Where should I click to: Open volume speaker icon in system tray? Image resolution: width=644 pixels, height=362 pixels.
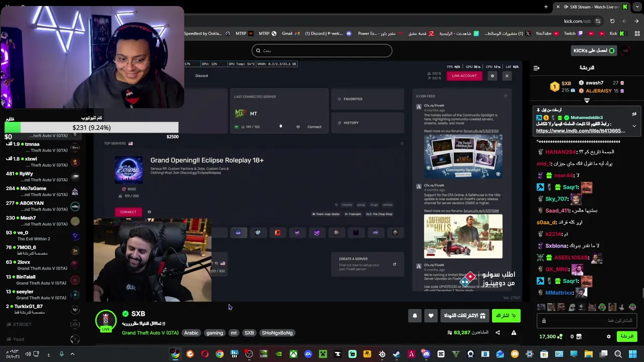pos(28,354)
